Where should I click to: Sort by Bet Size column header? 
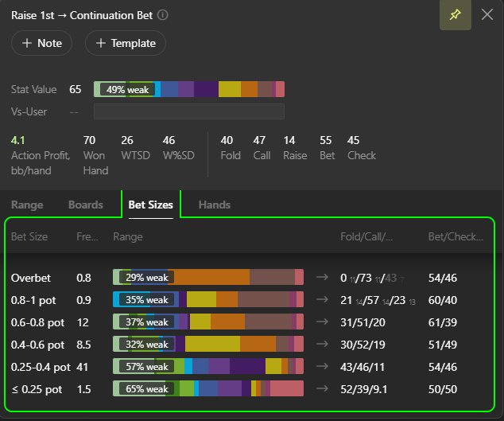(x=29, y=237)
